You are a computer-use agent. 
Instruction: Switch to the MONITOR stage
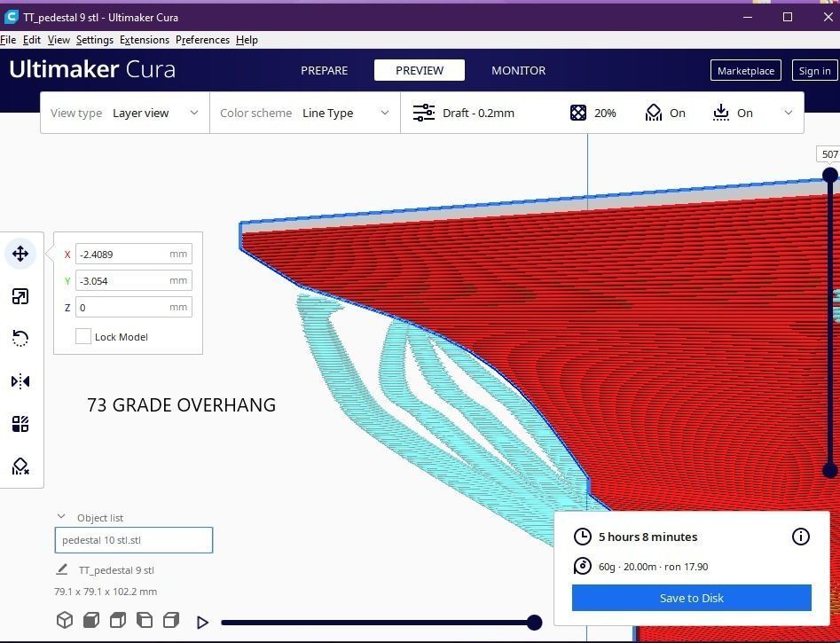519,70
